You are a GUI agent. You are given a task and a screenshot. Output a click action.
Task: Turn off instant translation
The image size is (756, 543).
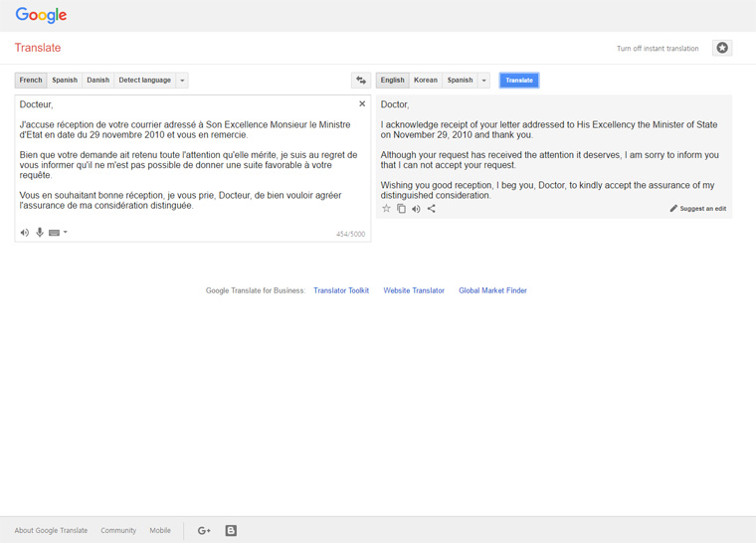(x=658, y=48)
